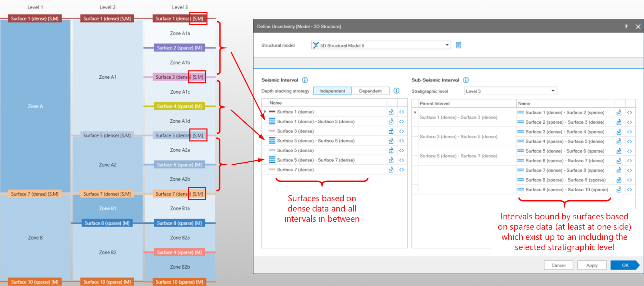The height and width of the screenshot is (286, 644).
Task: Click the help question mark in title bar
Action: [x=626, y=26]
